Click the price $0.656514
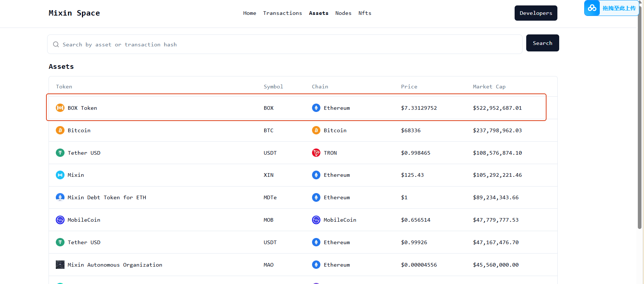This screenshot has height=284, width=644. pyautogui.click(x=416, y=220)
